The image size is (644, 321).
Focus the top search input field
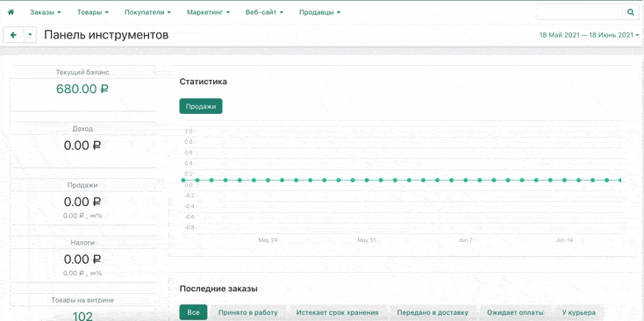coord(580,12)
